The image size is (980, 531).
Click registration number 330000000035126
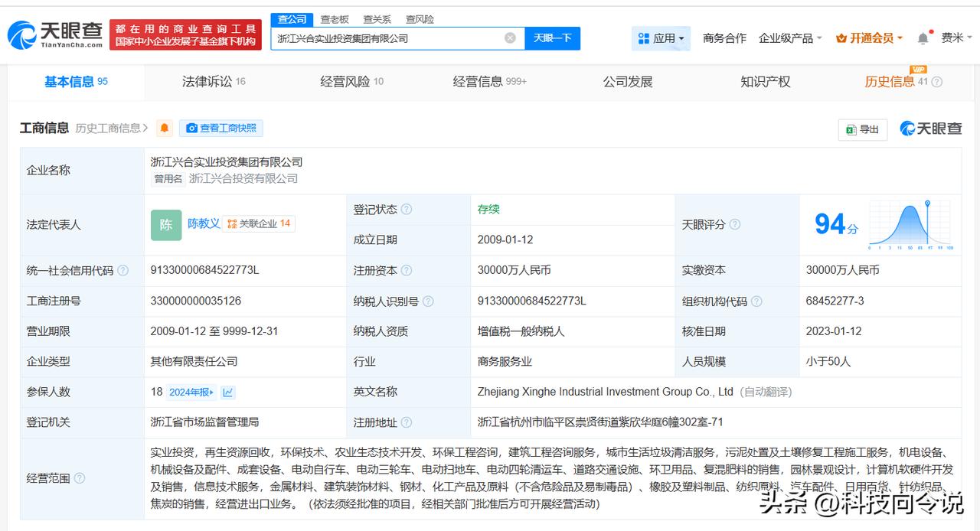click(196, 301)
